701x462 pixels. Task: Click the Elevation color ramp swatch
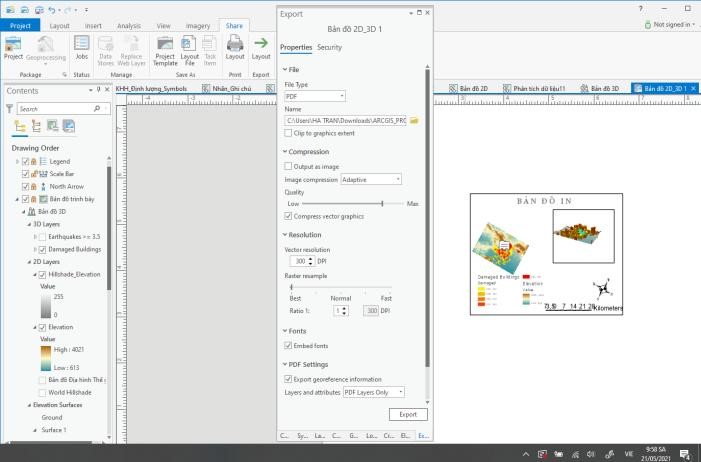click(46, 358)
